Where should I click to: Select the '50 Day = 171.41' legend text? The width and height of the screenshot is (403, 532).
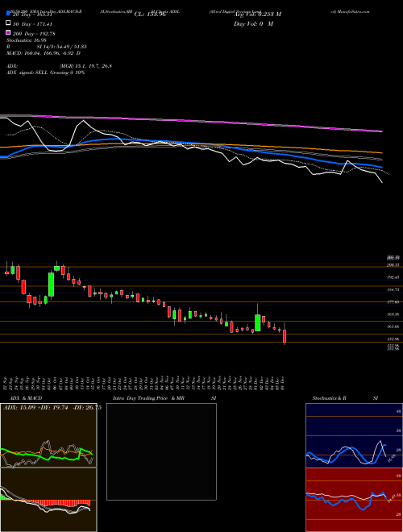(x=34, y=24)
